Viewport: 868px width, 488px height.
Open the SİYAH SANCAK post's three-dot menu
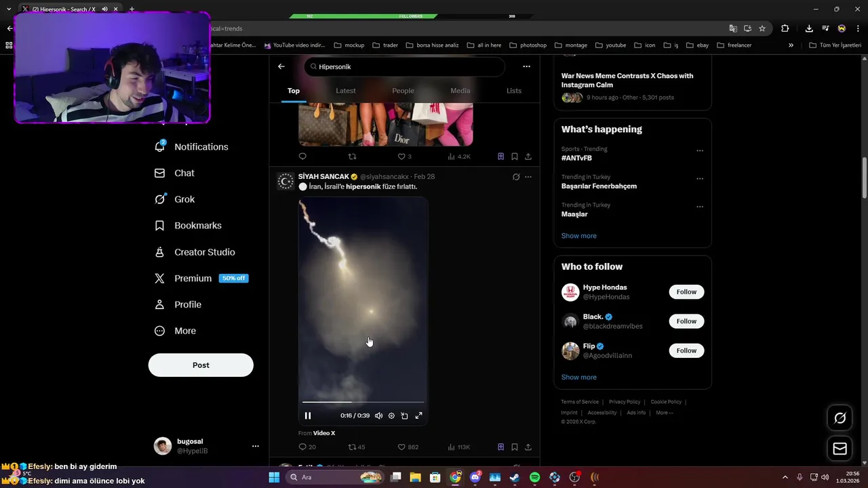click(528, 177)
